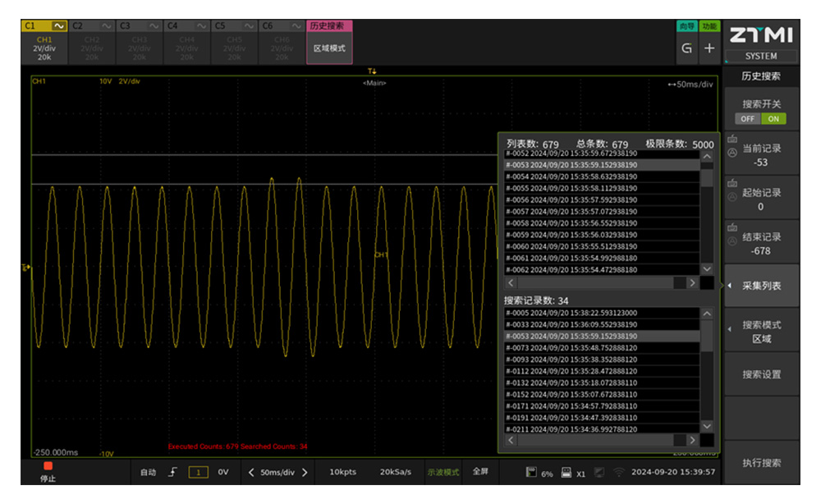This screenshot has width=821, height=504.
Task: Open the 搜索模式 区域 selector
Action: [761, 332]
